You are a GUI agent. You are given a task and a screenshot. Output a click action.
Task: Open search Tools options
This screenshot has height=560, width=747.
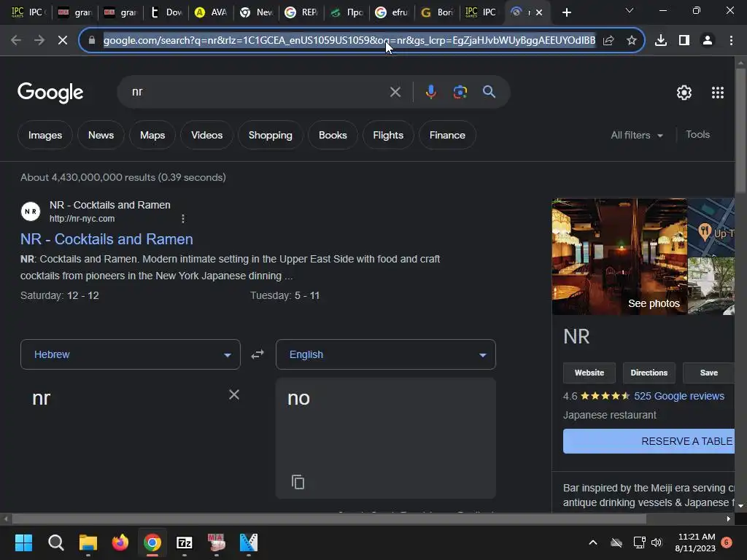697,135
